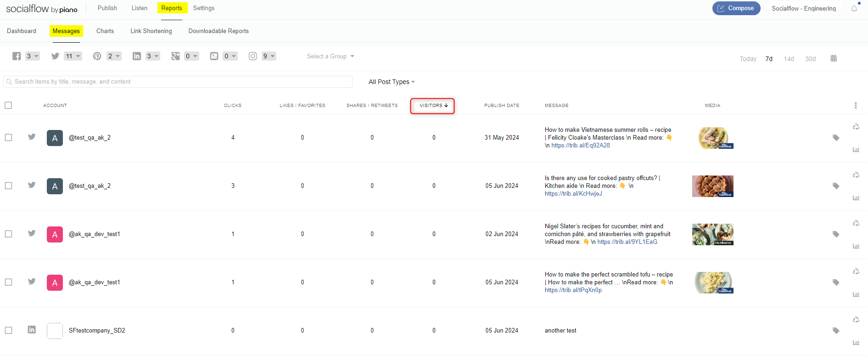The image size is (868, 361).
Task: Click the Instagram account filter icon
Action: coord(253,56)
